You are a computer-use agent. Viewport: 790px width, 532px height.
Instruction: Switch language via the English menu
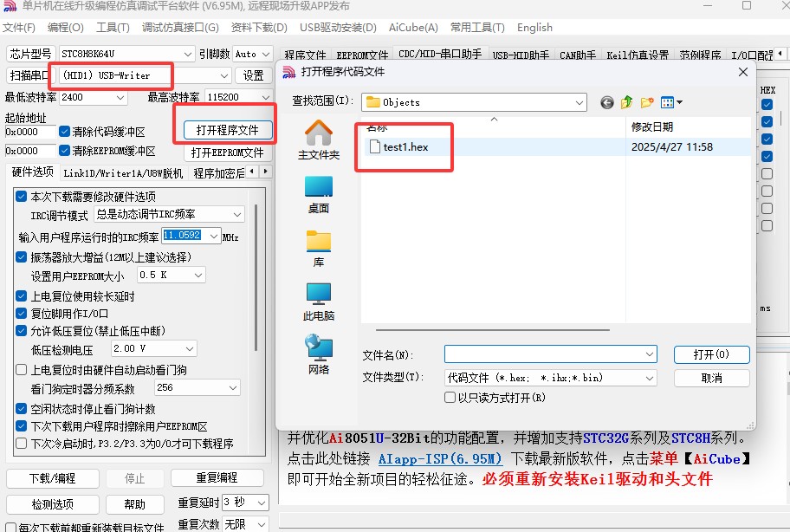(534, 28)
